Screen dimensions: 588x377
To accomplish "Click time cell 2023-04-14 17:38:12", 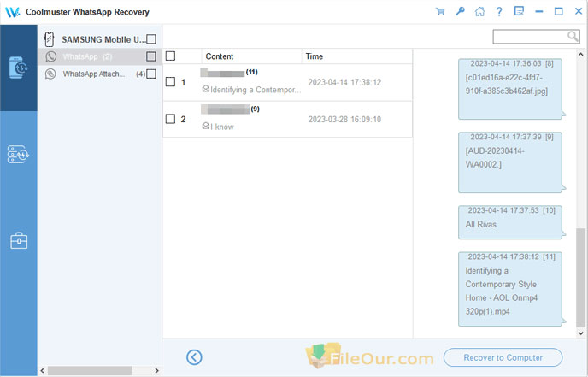I will tap(344, 82).
